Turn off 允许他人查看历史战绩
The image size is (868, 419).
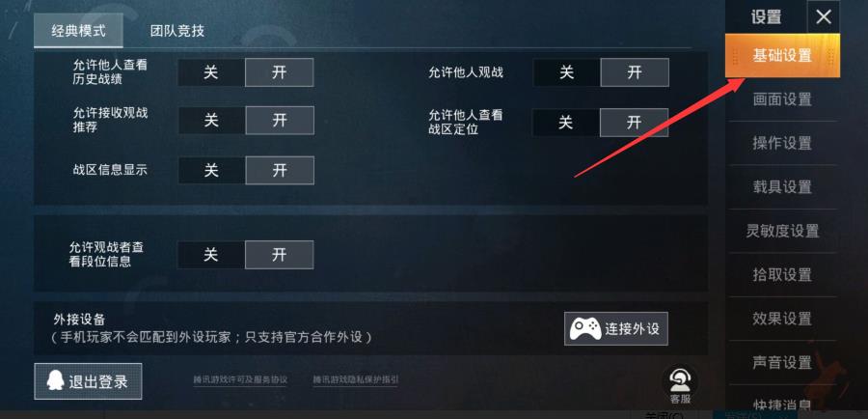point(211,72)
